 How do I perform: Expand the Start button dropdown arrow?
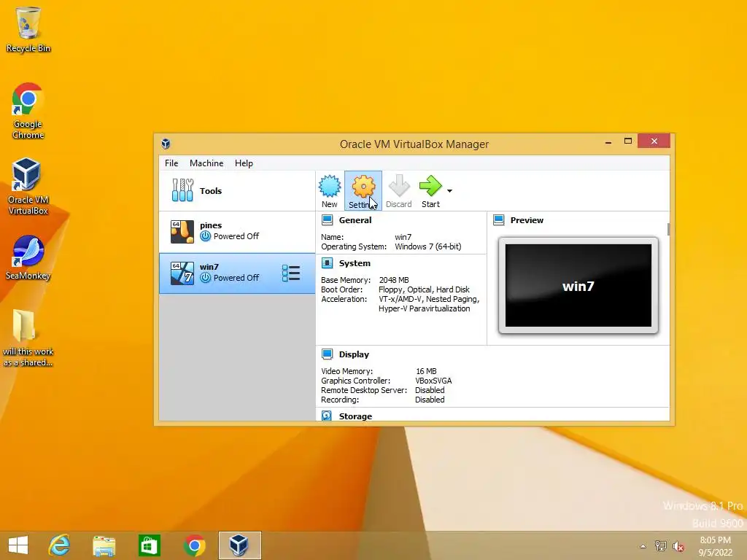point(449,191)
